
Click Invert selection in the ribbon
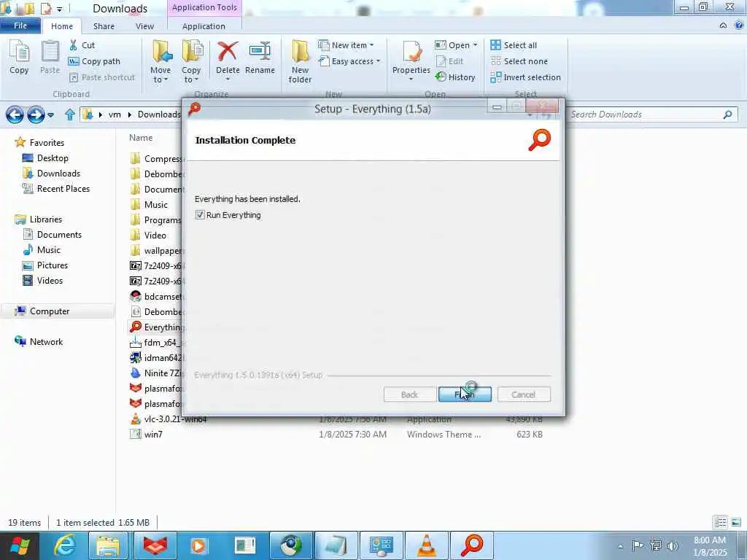coord(526,77)
